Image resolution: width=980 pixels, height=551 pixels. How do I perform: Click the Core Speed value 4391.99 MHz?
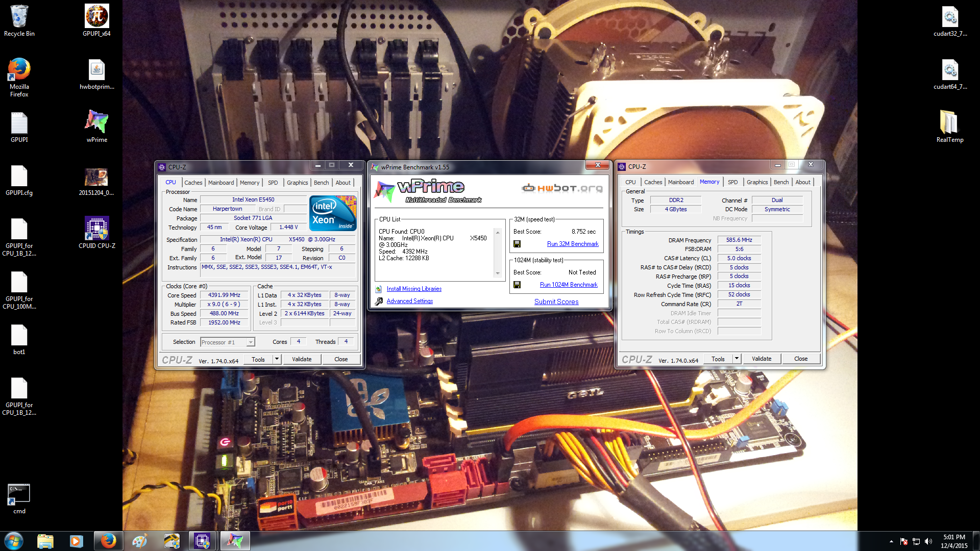pyautogui.click(x=224, y=295)
